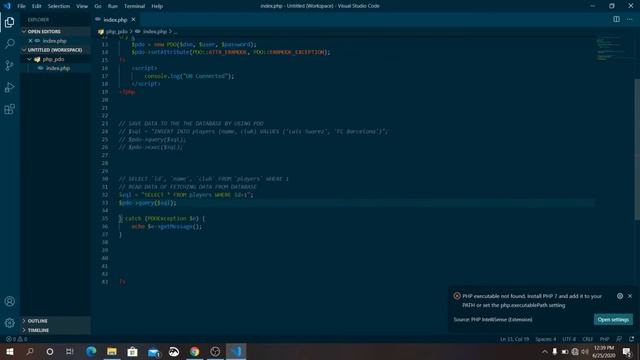
Task: Open the Help menu
Action: [x=157, y=6]
